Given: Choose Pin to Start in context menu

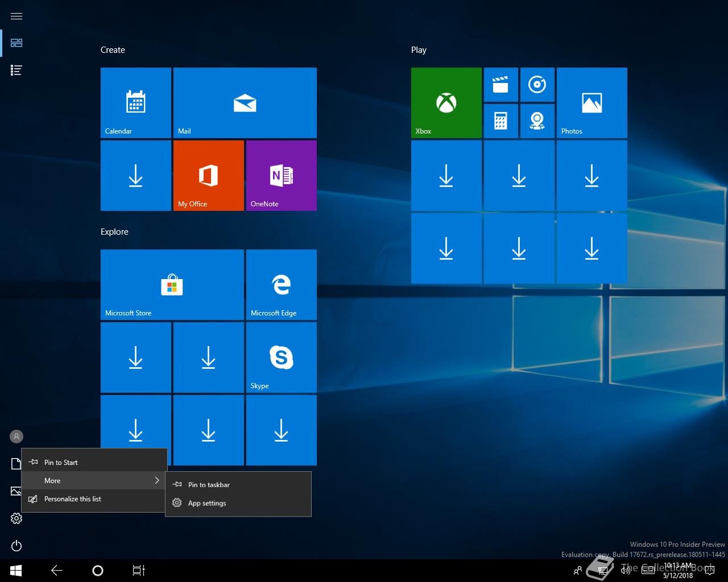Looking at the screenshot, I should (94, 462).
